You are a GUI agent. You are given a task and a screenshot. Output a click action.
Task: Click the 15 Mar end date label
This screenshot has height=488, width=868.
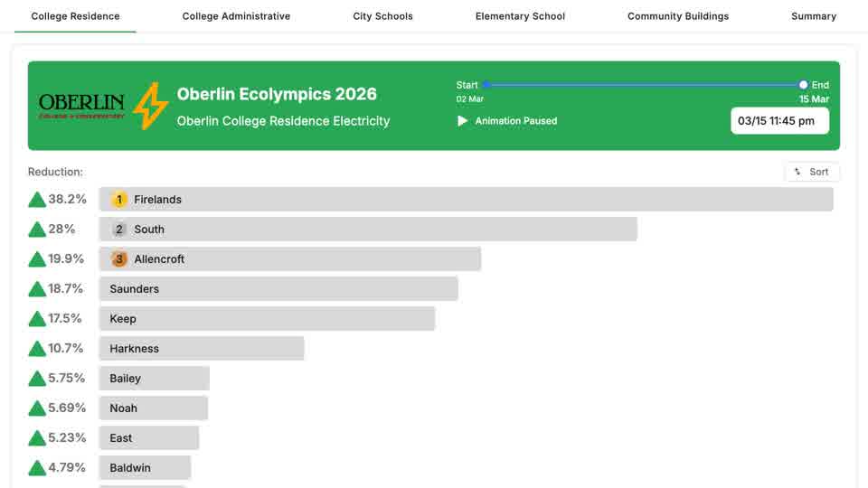click(814, 99)
